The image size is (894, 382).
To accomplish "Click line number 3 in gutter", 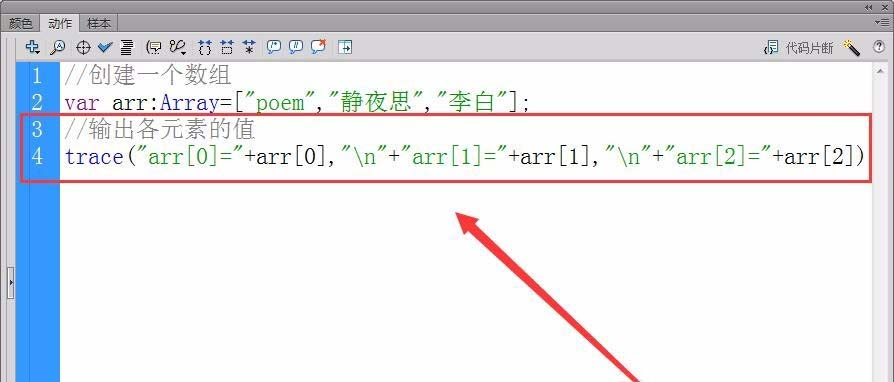I will click(x=37, y=129).
